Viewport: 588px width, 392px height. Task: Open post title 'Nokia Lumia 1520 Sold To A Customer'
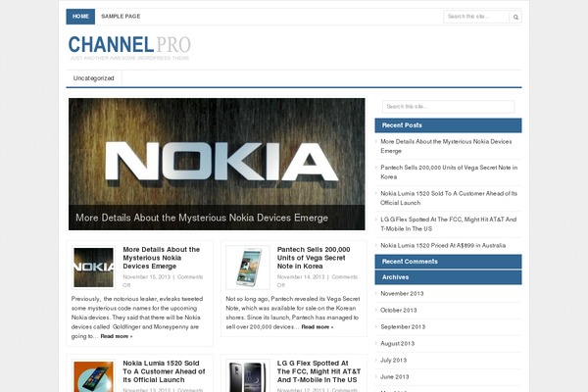tap(164, 371)
